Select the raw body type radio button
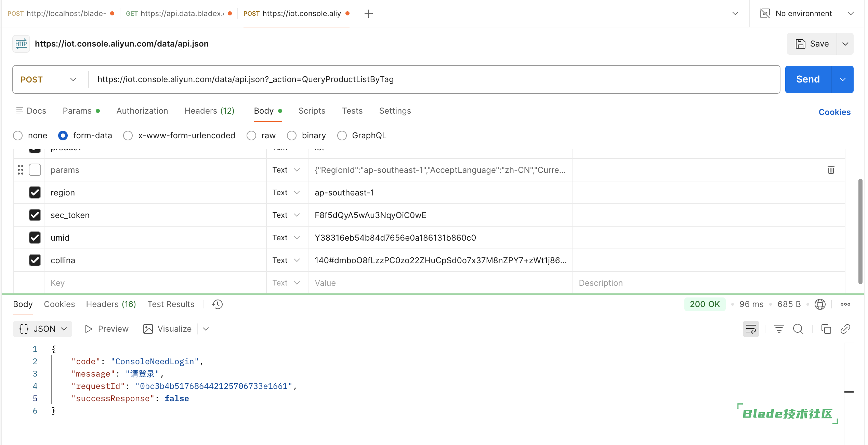 click(251, 136)
